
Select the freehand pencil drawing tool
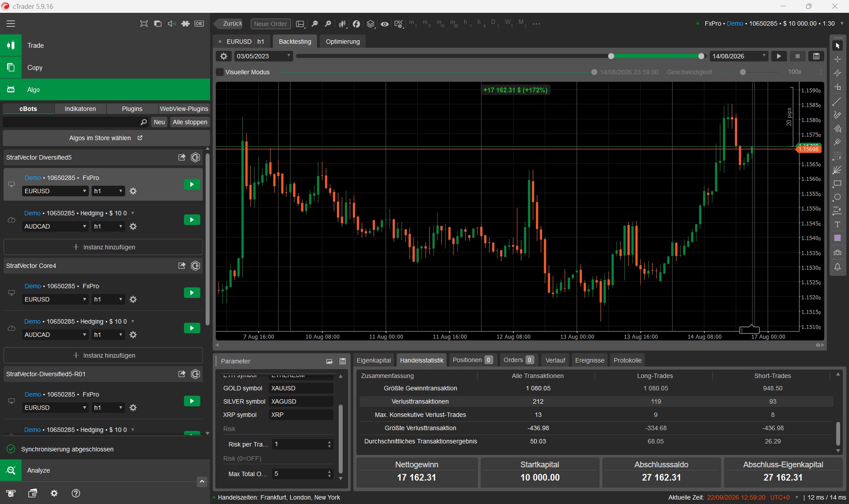click(x=838, y=115)
